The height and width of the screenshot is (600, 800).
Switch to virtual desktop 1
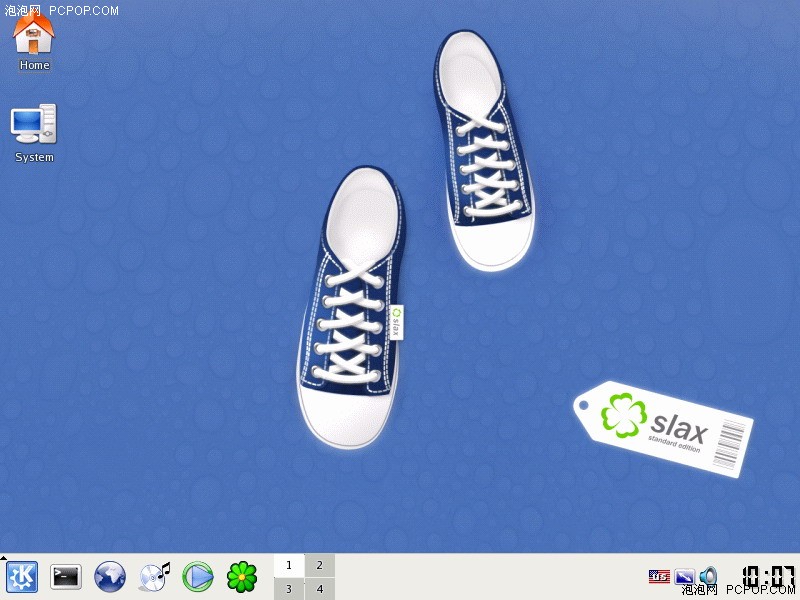click(289, 565)
